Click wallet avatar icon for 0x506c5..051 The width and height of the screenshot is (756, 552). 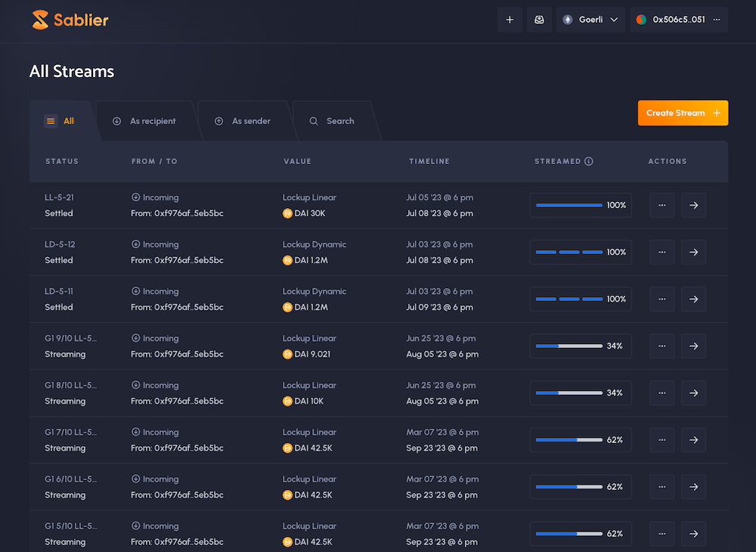click(x=641, y=20)
